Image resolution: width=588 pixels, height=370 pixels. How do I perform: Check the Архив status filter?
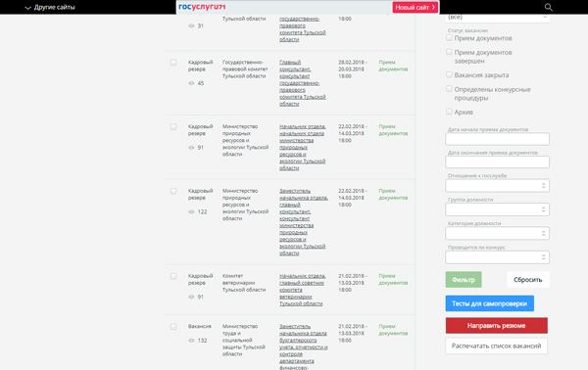pyautogui.click(x=449, y=112)
